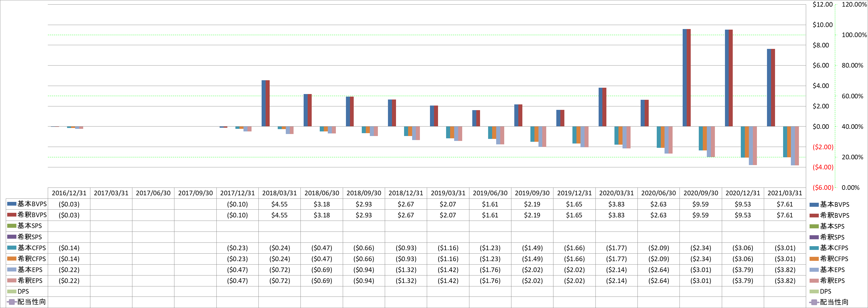Image resolution: width=868 pixels, height=308 pixels.
Task: Select 希釈EPS value ($2.64) for 2020/06/30
Action: coord(658,281)
